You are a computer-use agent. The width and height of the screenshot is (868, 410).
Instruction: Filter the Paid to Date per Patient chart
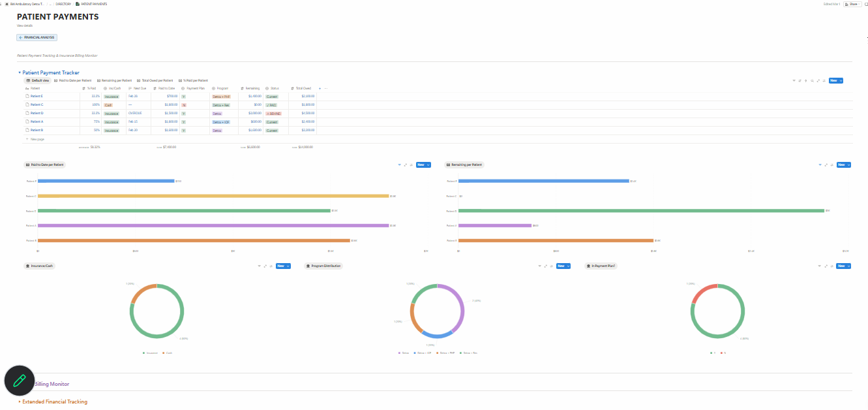click(x=399, y=165)
